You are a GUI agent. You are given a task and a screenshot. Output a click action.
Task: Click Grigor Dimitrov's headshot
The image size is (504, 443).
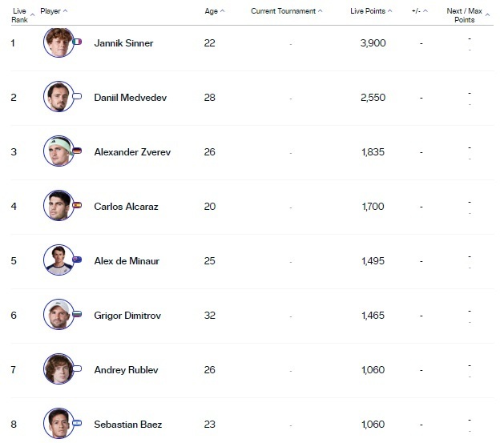(57, 315)
